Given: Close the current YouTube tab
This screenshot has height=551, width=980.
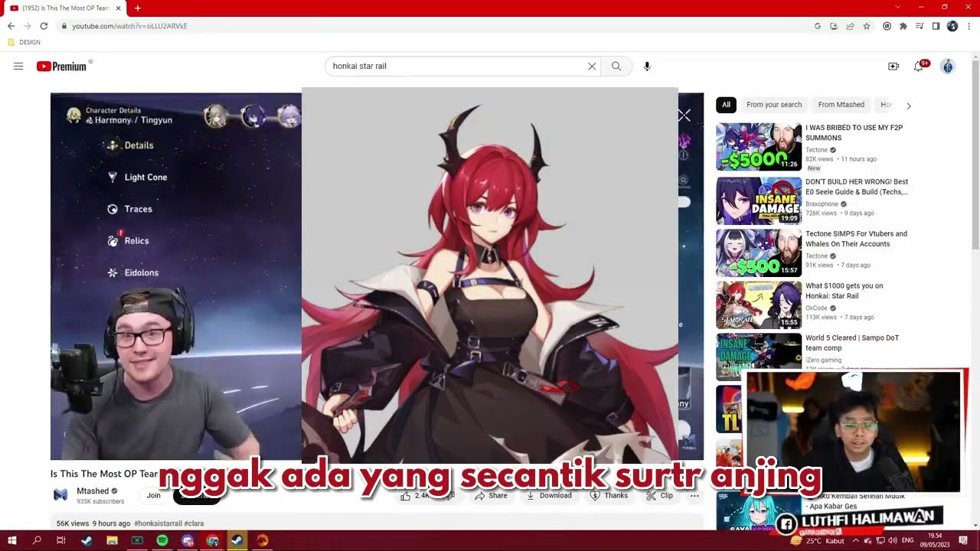Looking at the screenshot, I should [x=119, y=8].
